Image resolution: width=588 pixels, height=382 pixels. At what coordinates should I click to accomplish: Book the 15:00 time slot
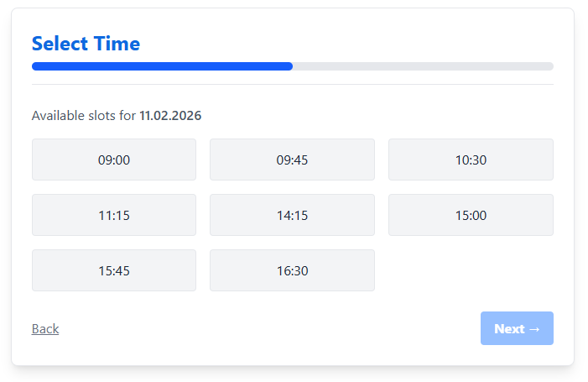471,215
